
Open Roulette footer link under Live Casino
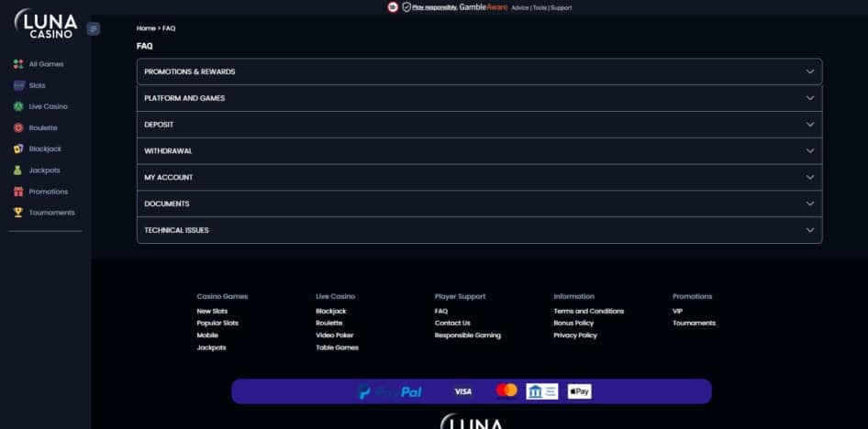pos(329,324)
